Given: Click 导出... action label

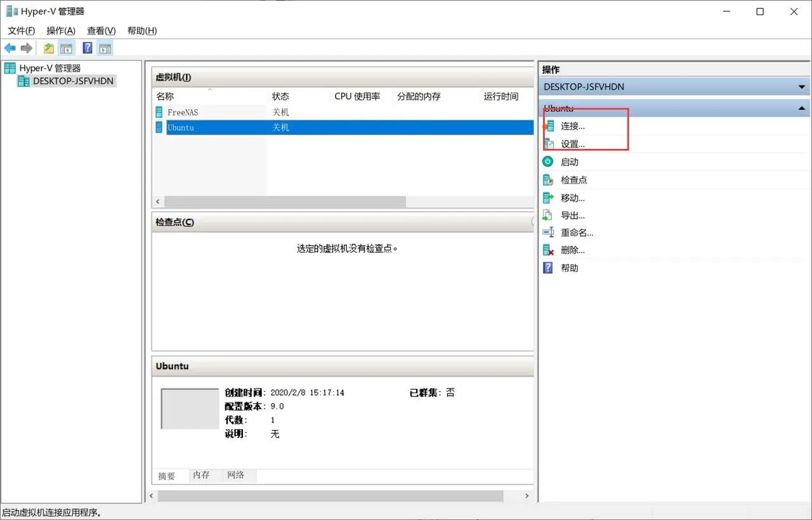Looking at the screenshot, I should tap(573, 216).
